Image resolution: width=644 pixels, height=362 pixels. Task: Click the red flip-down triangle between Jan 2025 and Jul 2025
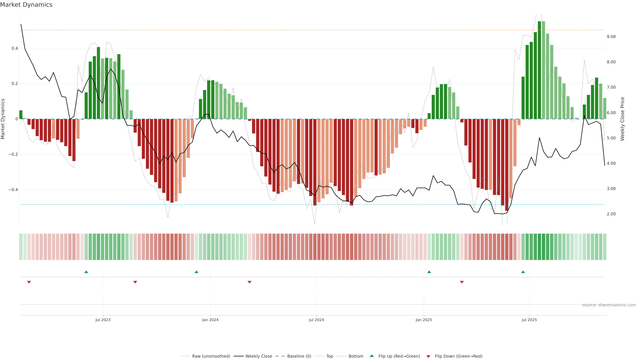tap(462, 282)
